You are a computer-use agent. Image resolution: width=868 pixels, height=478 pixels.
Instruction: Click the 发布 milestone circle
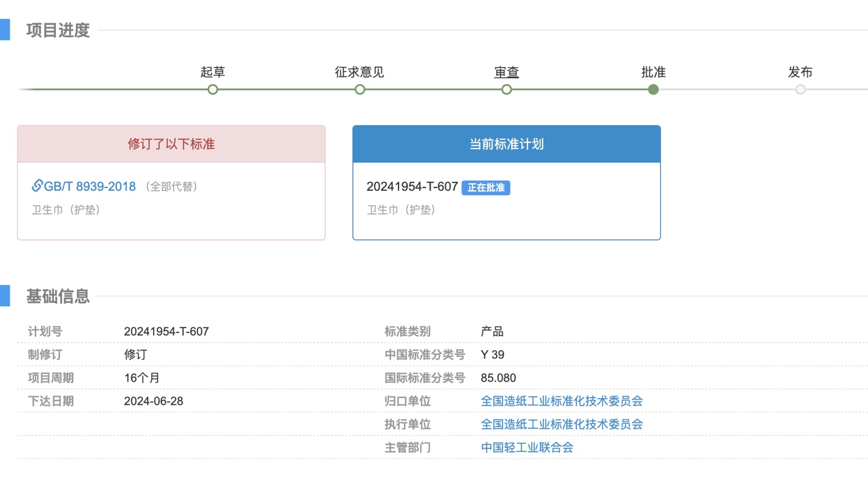[x=800, y=89]
